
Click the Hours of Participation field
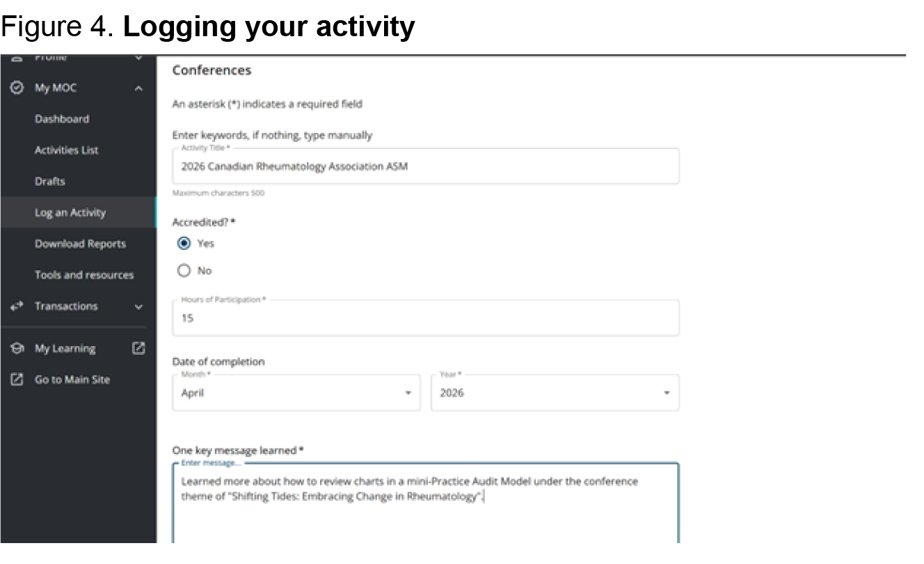pyautogui.click(x=426, y=318)
